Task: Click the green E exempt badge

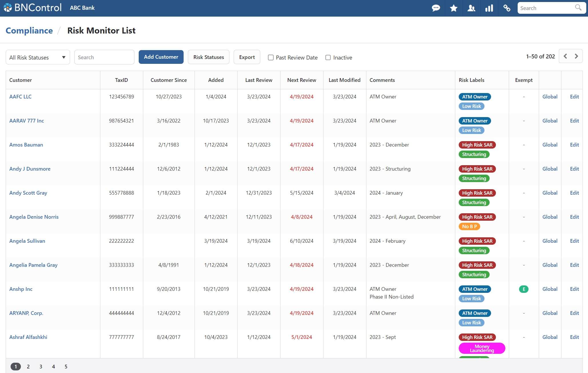Action: coord(524,289)
